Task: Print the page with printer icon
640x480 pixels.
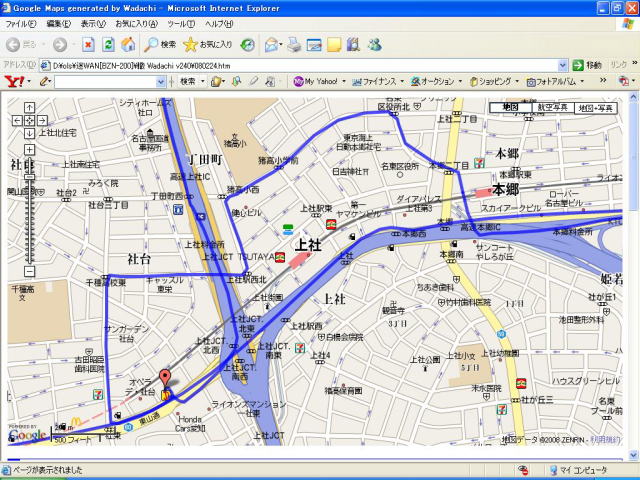Action: click(x=294, y=44)
